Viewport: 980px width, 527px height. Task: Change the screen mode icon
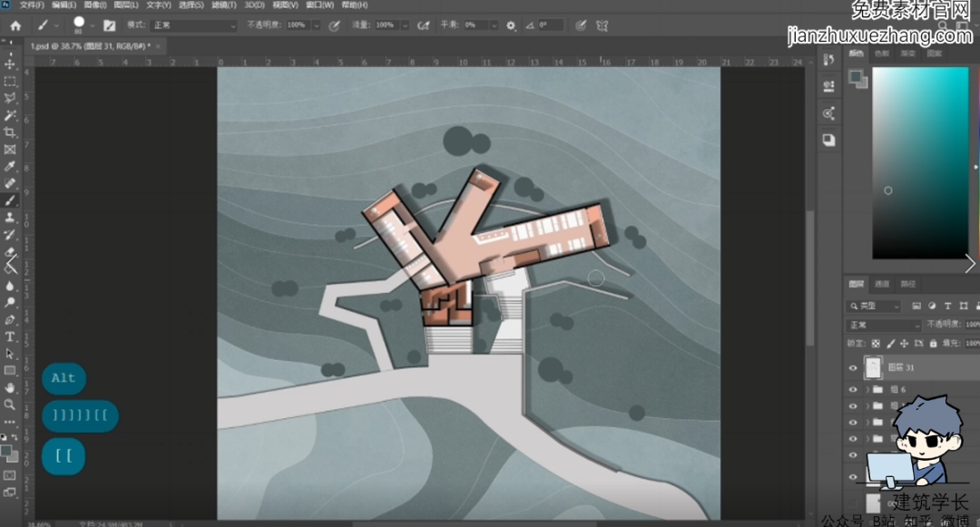pos(10,493)
